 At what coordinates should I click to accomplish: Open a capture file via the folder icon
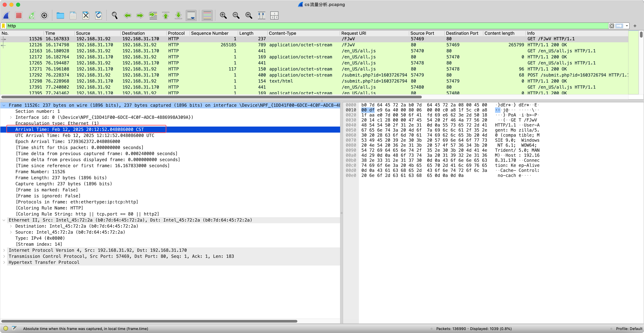click(60, 15)
